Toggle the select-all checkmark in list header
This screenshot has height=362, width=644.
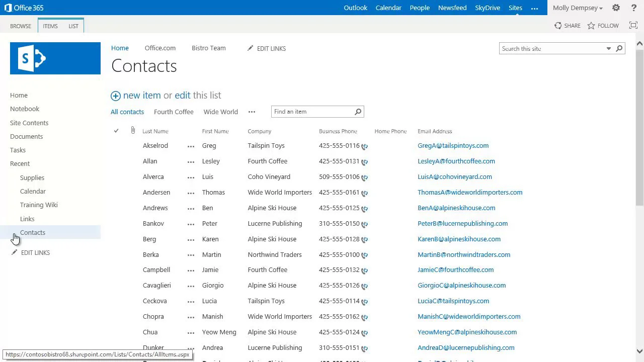point(116,131)
